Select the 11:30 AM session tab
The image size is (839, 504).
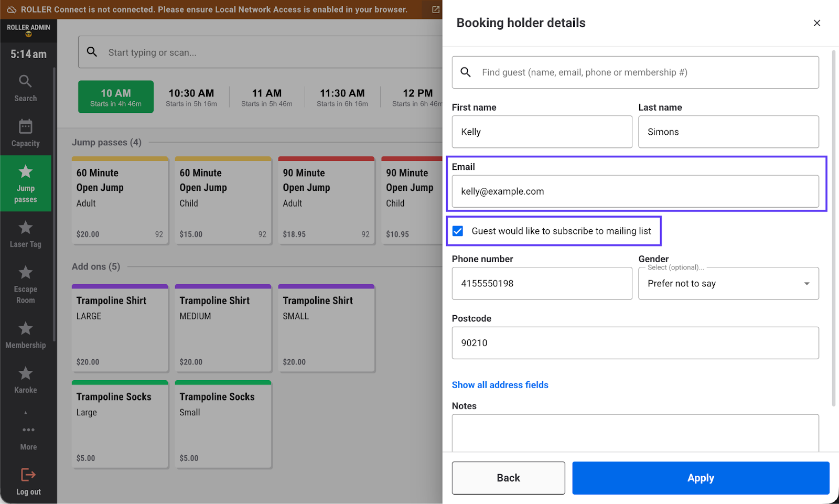coord(342,97)
